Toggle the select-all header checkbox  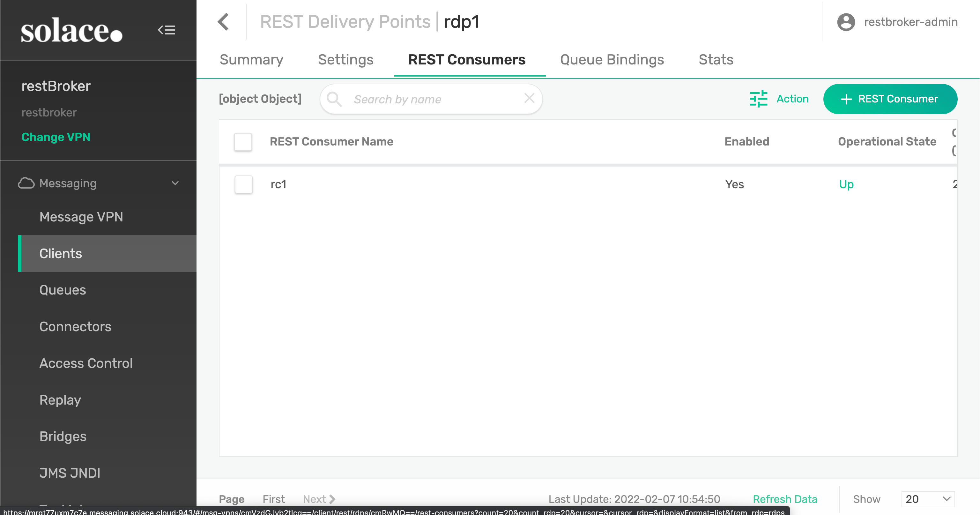[x=243, y=142]
